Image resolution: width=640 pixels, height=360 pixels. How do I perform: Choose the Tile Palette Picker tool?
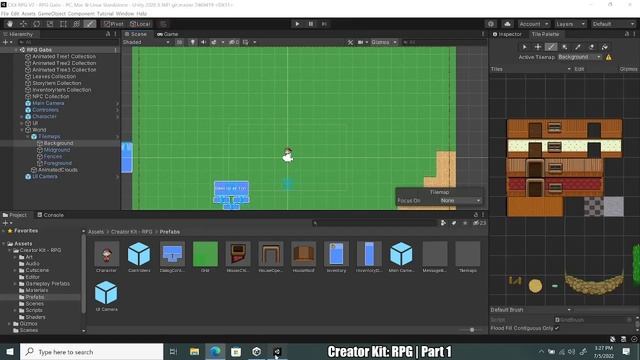(578, 47)
